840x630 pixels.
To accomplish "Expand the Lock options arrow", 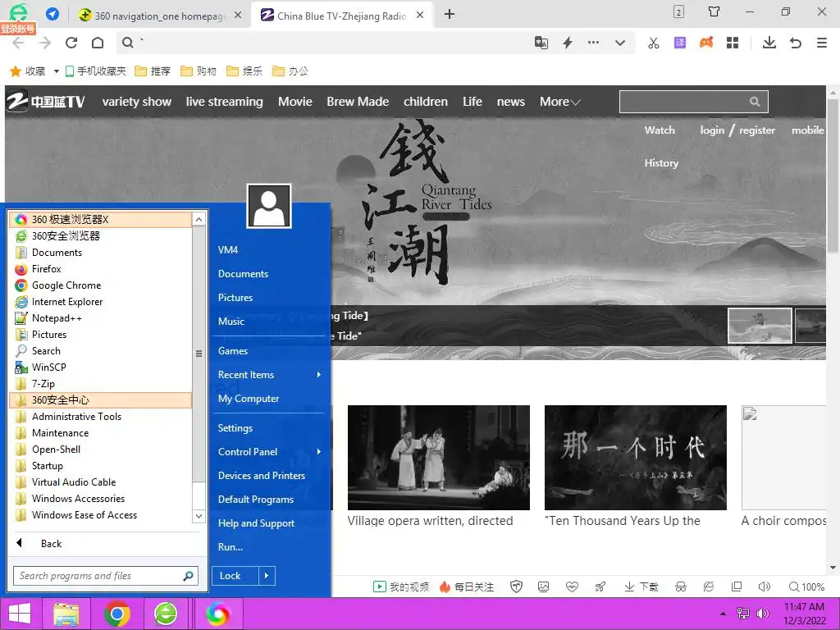I will (x=267, y=576).
